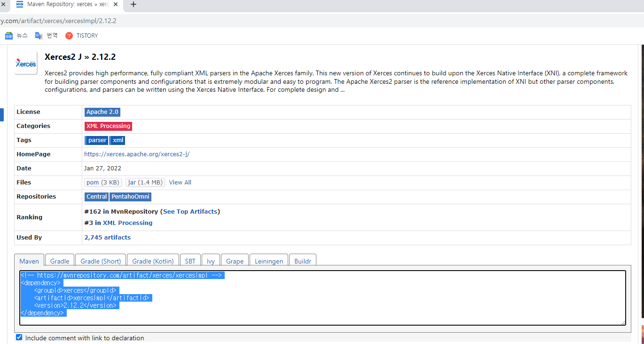The width and height of the screenshot is (644, 344).
Task: Click the Used By row label
Action: coord(29,238)
